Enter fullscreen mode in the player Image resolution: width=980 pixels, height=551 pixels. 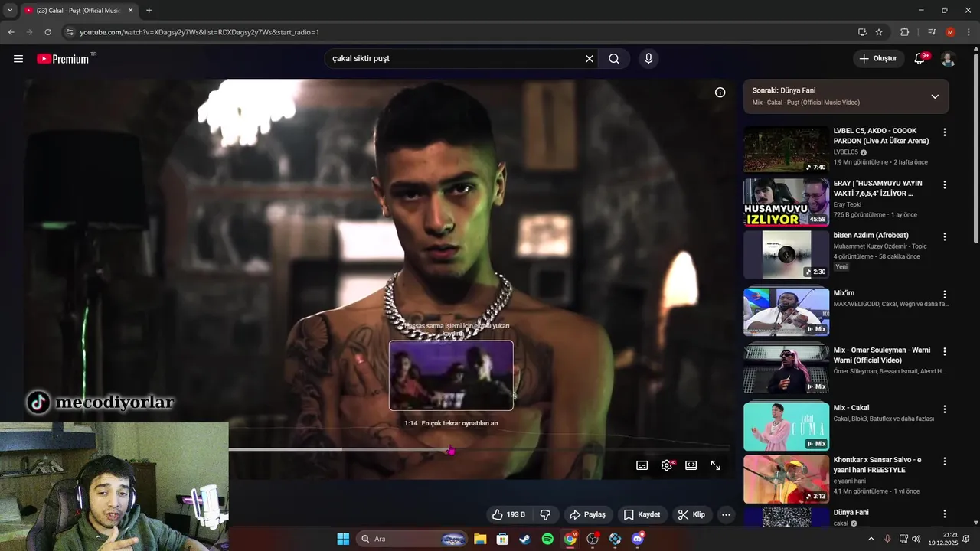pyautogui.click(x=716, y=465)
